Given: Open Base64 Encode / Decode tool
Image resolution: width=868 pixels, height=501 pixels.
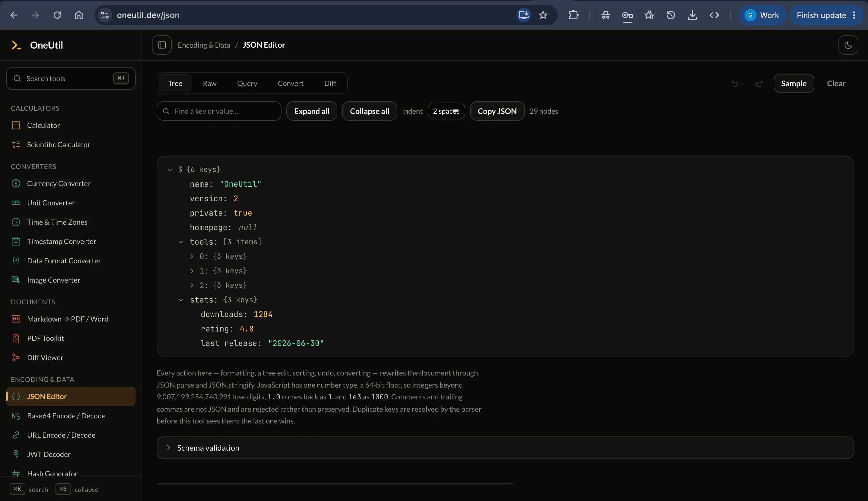Looking at the screenshot, I should (71, 415).
